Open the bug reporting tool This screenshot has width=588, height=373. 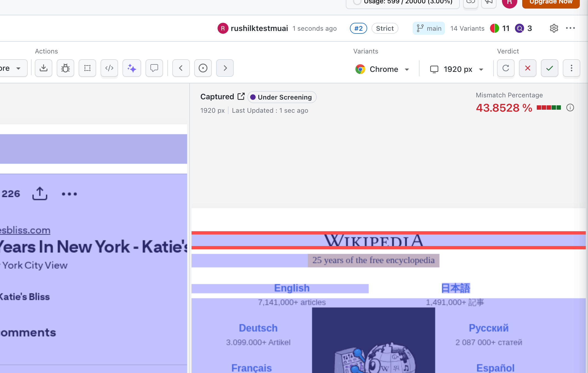pos(65,68)
